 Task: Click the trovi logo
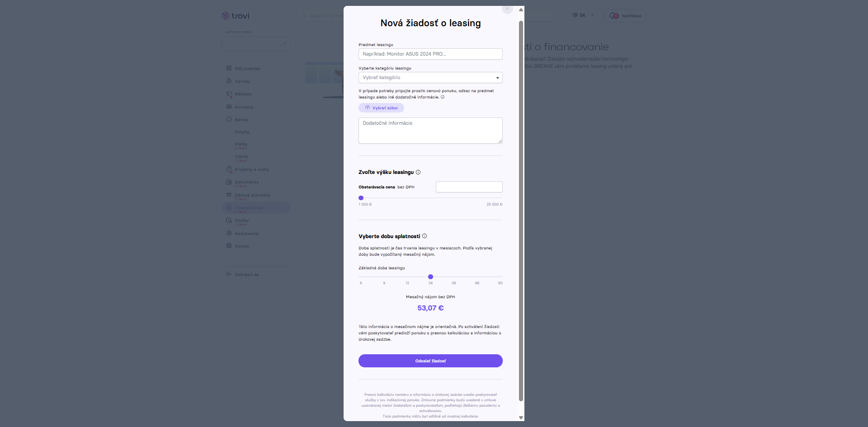pos(236,16)
